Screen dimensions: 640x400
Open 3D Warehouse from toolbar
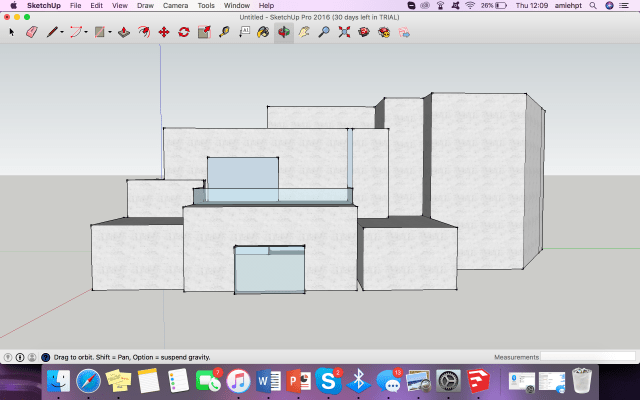[x=364, y=32]
